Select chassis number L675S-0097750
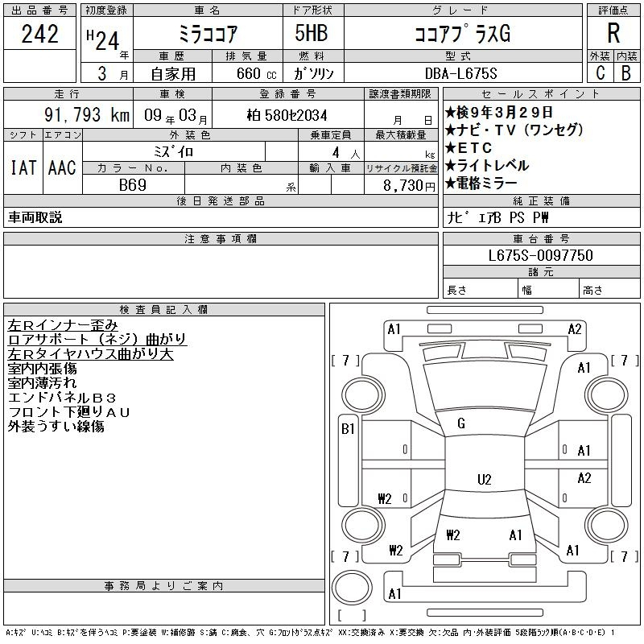This screenshot has height=644, width=644. click(541, 255)
